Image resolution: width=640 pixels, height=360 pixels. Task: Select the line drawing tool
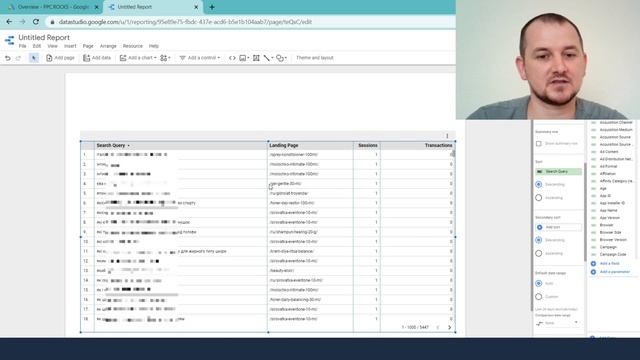pos(268,58)
